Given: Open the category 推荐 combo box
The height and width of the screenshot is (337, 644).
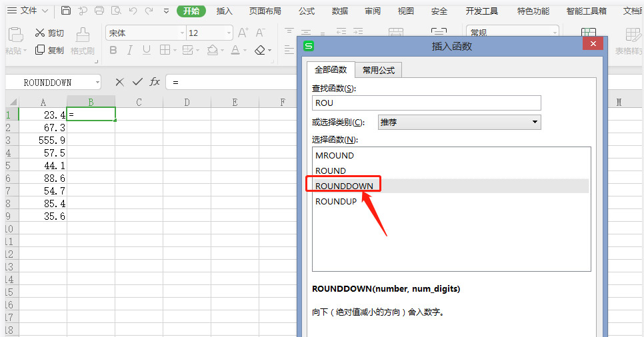Looking at the screenshot, I should pos(459,122).
